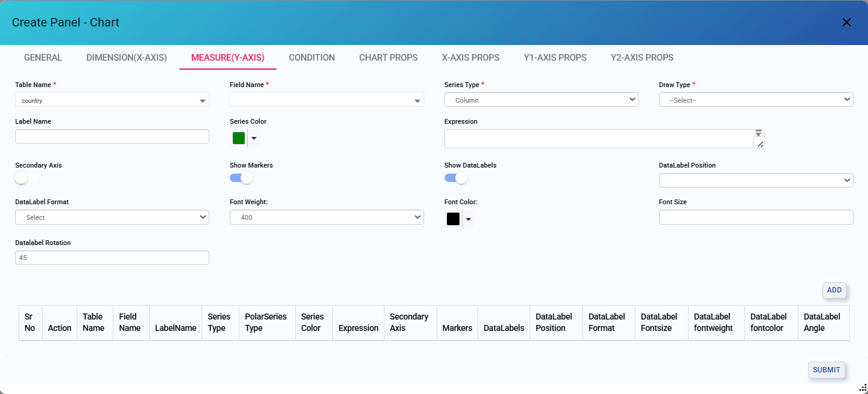Screen dimensions: 868x394
Task: Click the Expression box filter icon
Action: coord(758,132)
